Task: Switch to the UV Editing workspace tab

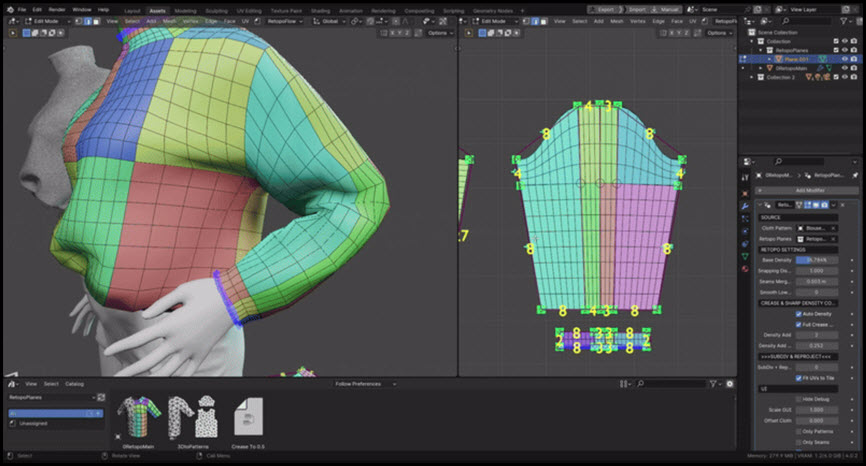Action: pos(249,10)
